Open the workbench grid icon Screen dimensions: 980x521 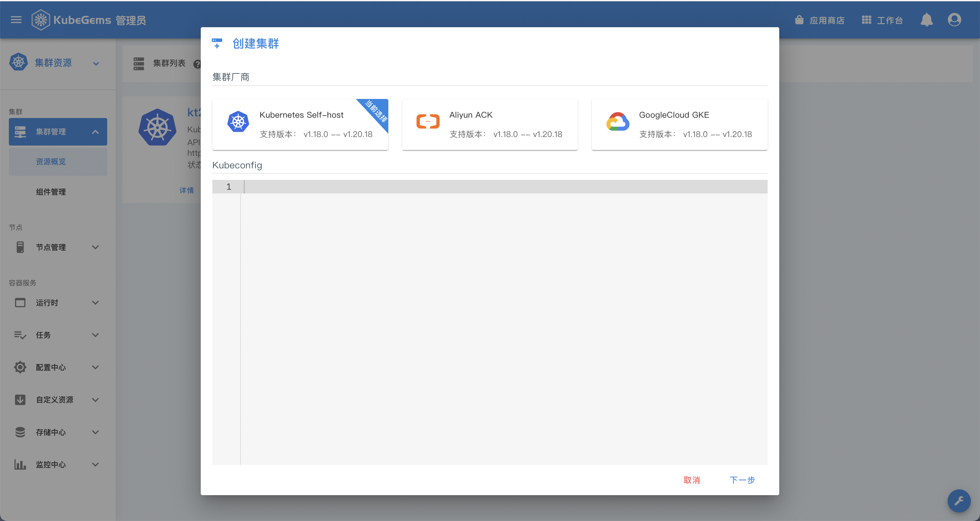tap(866, 20)
